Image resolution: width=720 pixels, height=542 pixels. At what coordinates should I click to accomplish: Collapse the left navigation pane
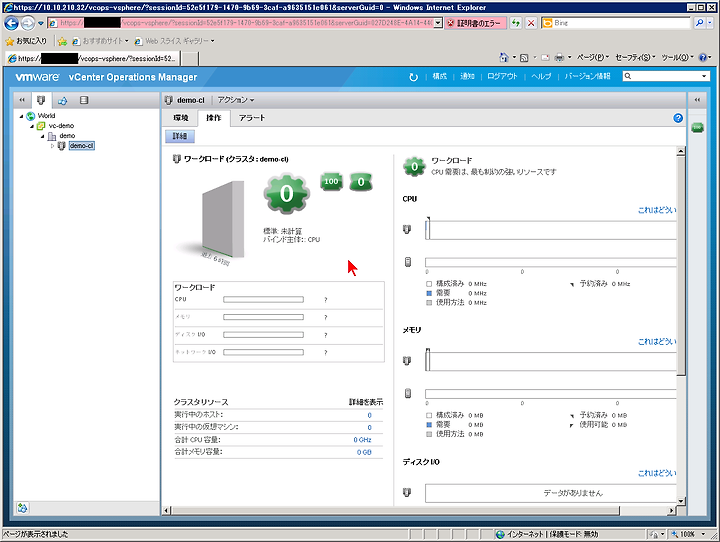pos(22,100)
